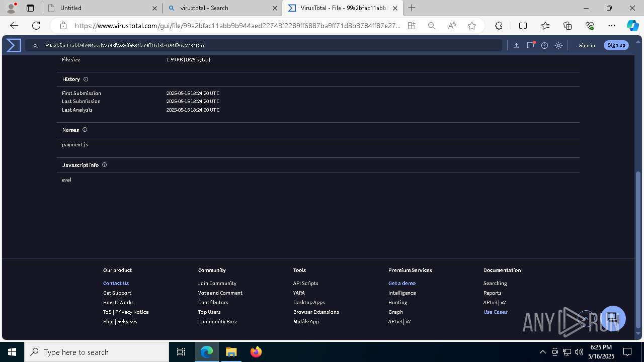Click the page vertical scrollbar

pos(638,249)
